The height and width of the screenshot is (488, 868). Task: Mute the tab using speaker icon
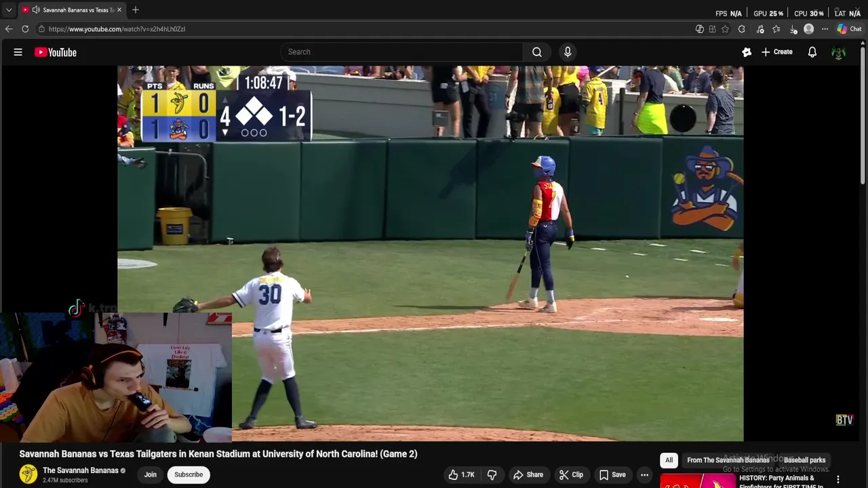coord(35,9)
